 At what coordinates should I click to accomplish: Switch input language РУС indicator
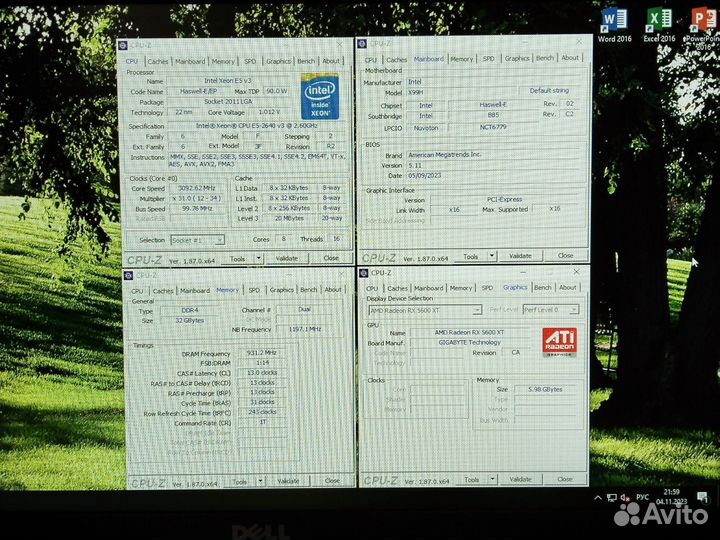tap(642, 497)
